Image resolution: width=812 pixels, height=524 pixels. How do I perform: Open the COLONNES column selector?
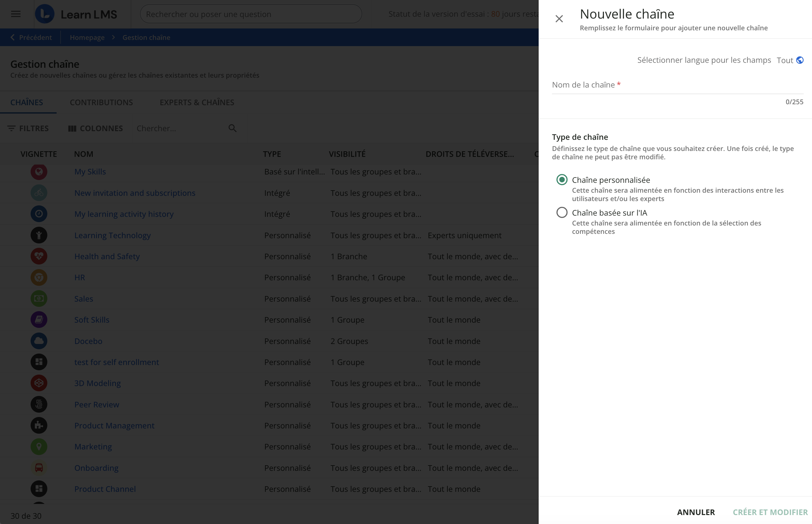tap(96, 128)
